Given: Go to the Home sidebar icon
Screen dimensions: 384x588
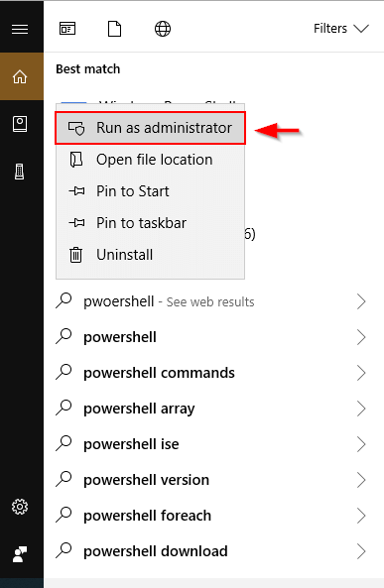Looking at the screenshot, I should coord(20,76).
